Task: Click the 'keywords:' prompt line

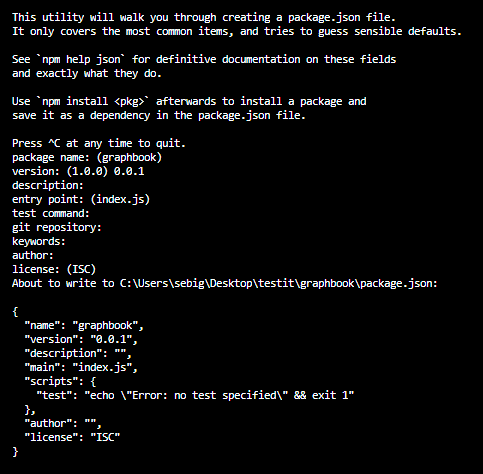Action: point(39,241)
